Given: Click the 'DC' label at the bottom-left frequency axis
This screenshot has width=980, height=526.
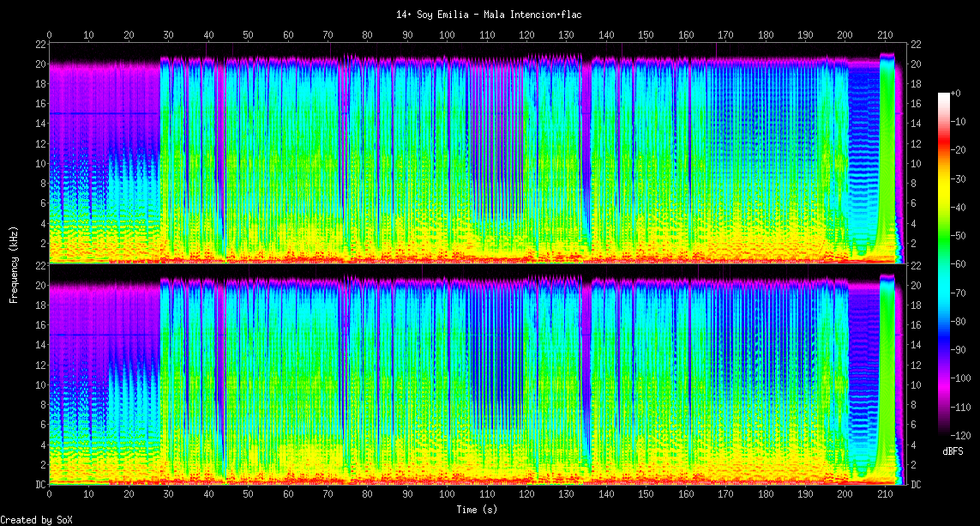Looking at the screenshot, I should click(39, 485).
